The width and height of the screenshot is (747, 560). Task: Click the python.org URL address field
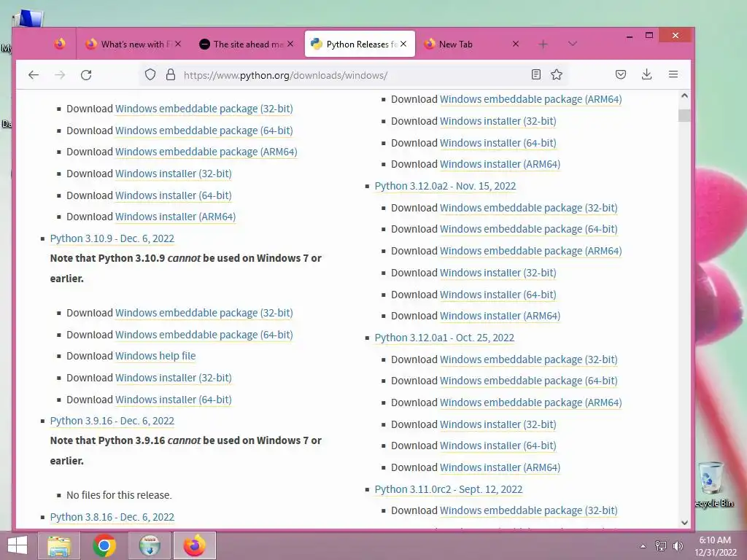click(352, 75)
